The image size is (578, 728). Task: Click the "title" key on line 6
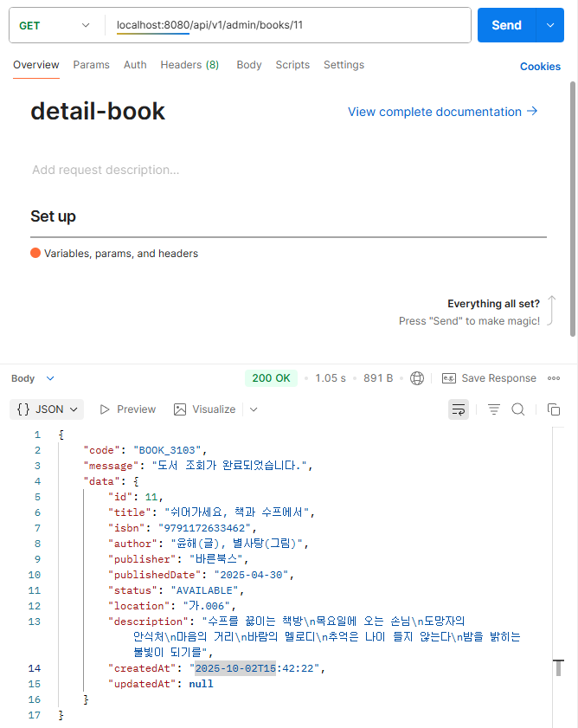130,512
